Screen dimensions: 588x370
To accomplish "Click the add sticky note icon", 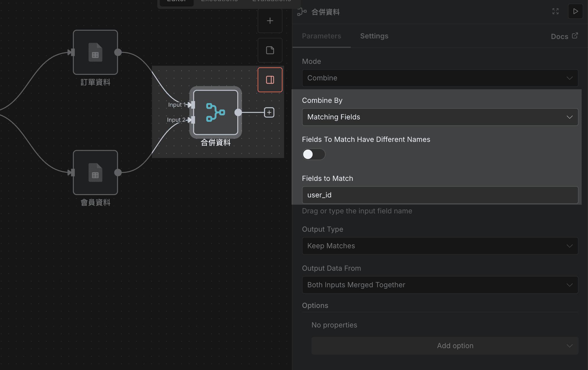I will coord(269,50).
